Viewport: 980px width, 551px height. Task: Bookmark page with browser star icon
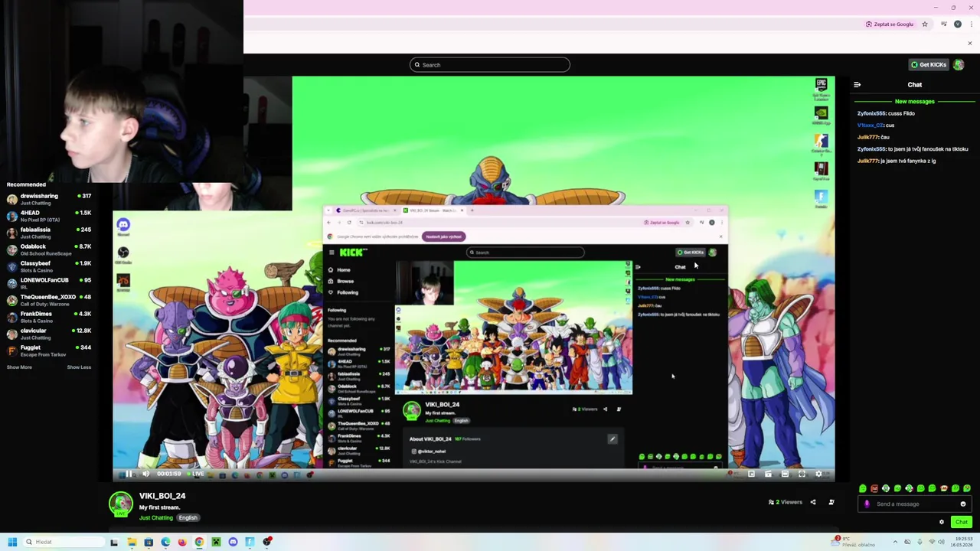[x=925, y=24]
